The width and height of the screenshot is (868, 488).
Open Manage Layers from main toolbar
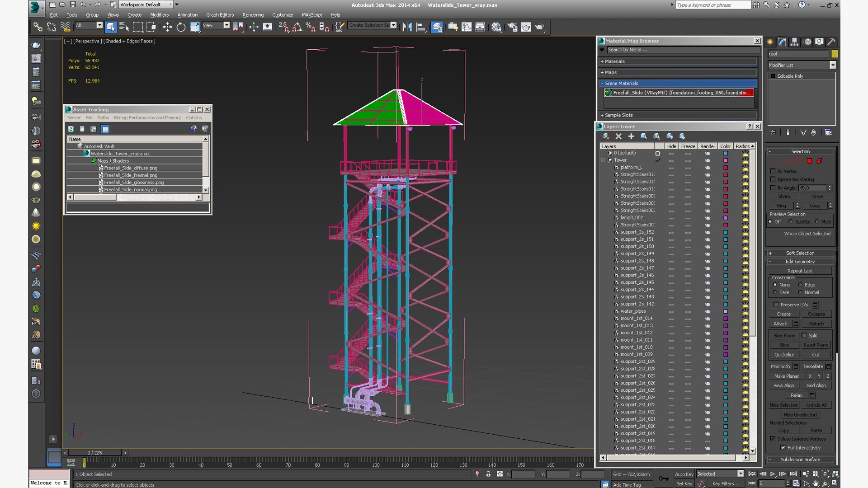(437, 27)
